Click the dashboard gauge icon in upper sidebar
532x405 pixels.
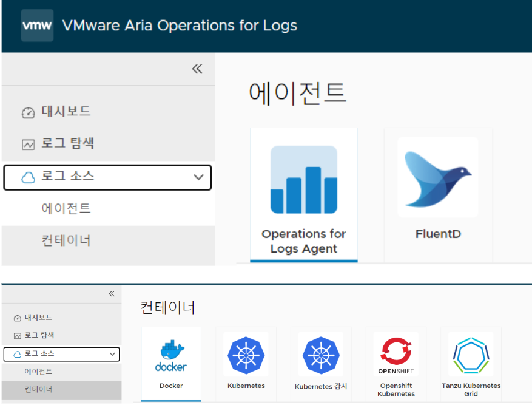pos(28,113)
